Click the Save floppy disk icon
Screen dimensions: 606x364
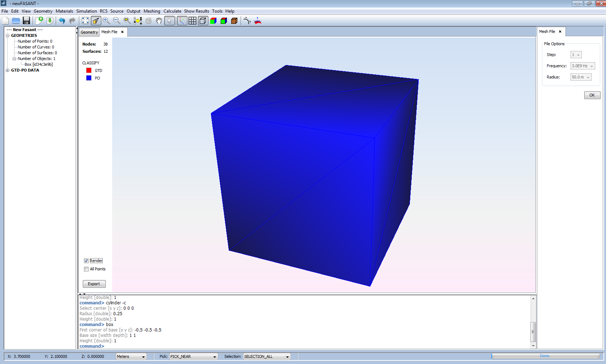(26, 21)
